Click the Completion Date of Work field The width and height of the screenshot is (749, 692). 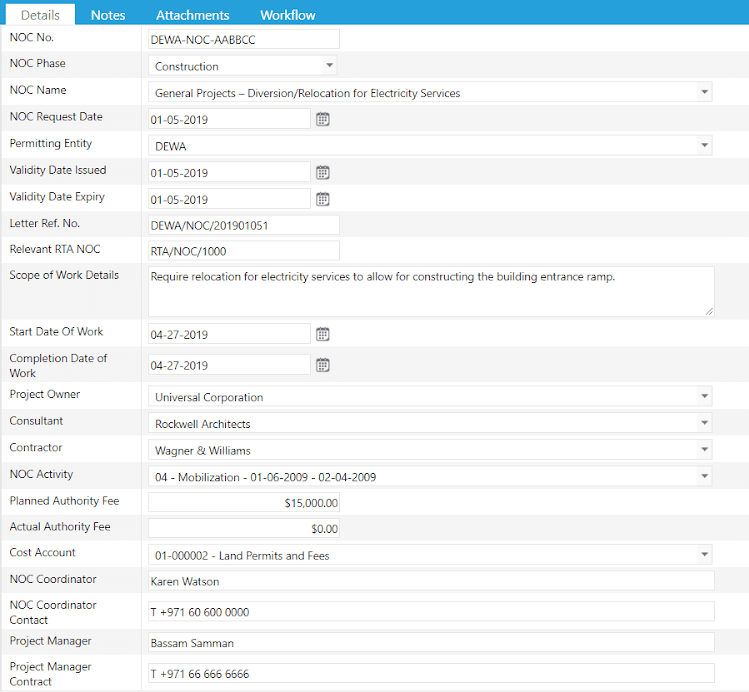tap(229, 365)
